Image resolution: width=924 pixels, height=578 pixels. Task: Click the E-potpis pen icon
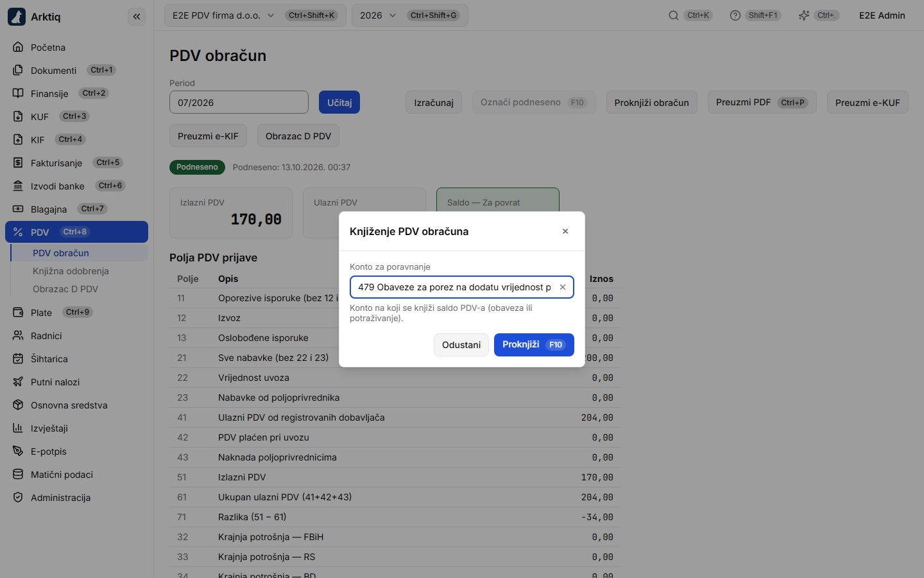18,451
